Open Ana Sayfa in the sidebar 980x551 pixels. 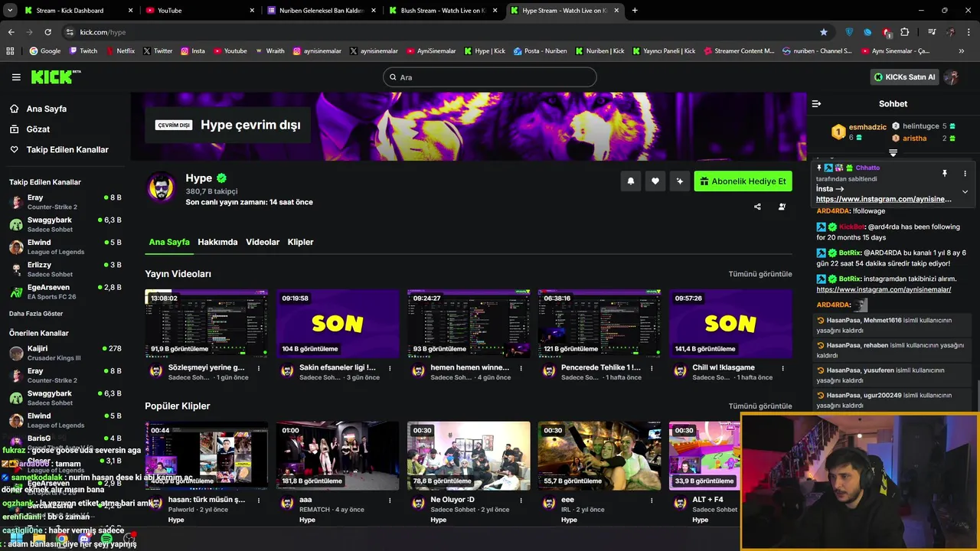pyautogui.click(x=46, y=109)
